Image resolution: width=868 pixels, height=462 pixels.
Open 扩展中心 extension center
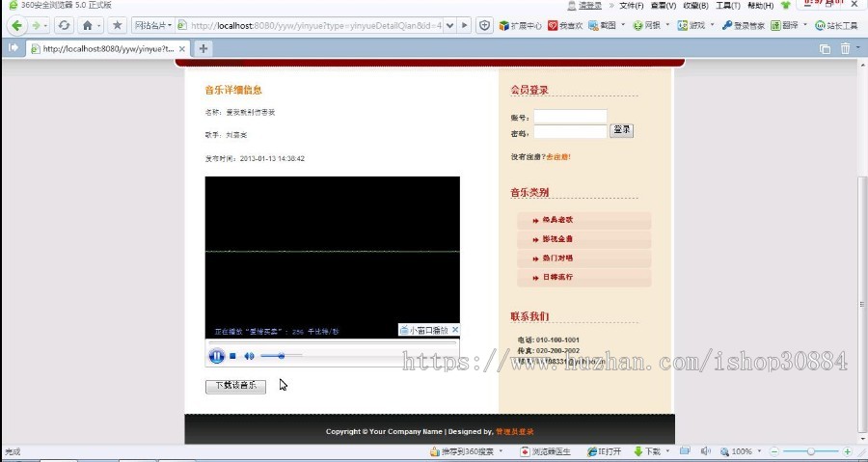(521, 25)
